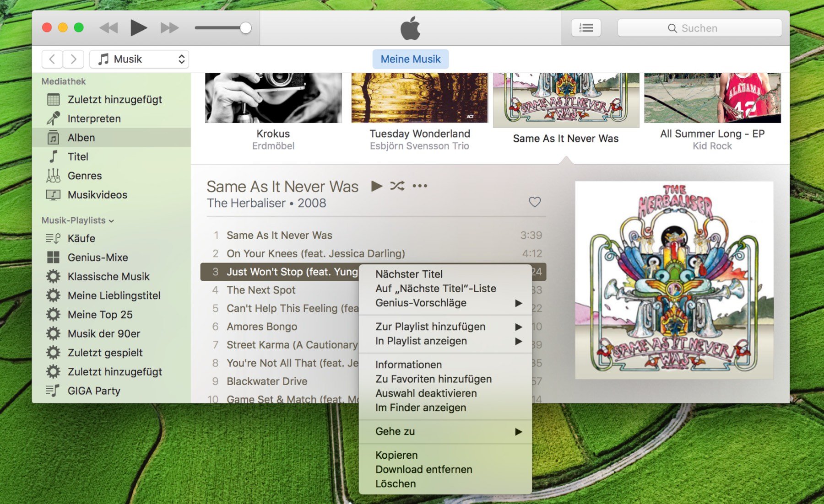The width and height of the screenshot is (824, 504).
Task: Click artist link Erdmöbel under Krokus
Action: pos(273,146)
